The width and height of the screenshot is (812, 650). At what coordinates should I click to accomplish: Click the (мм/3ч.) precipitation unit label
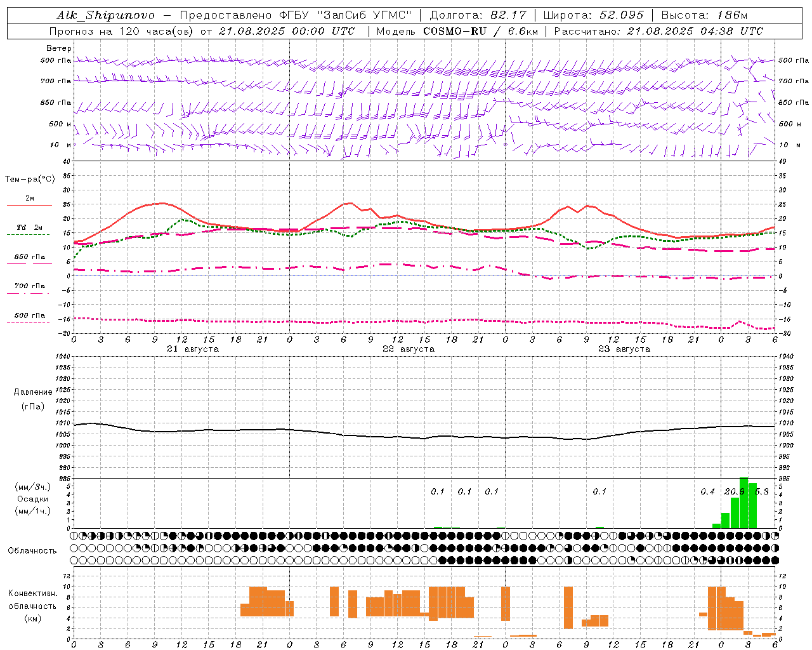coord(33,487)
